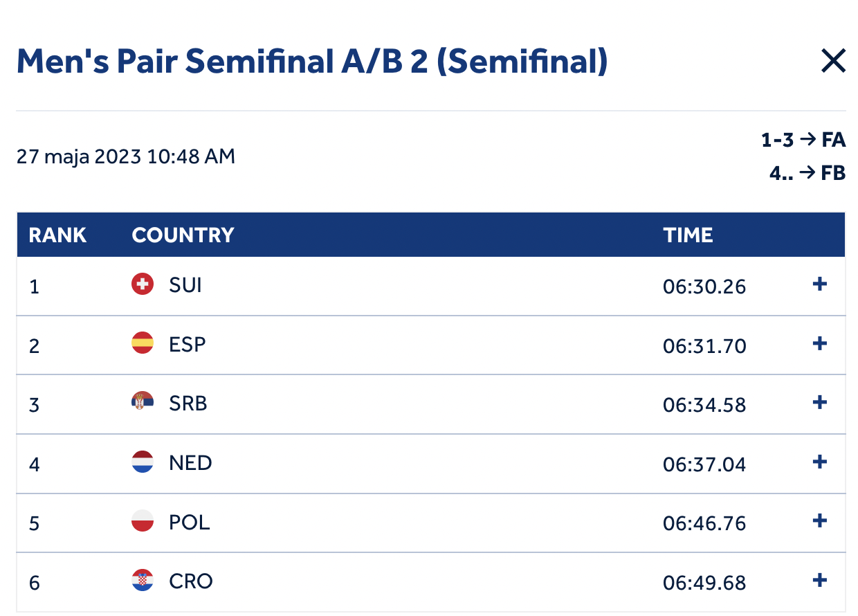Select the SUI country label

point(185,284)
